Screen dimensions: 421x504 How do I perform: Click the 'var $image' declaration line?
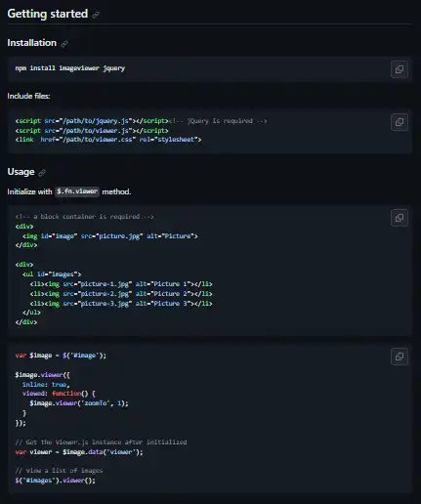(x=61, y=356)
